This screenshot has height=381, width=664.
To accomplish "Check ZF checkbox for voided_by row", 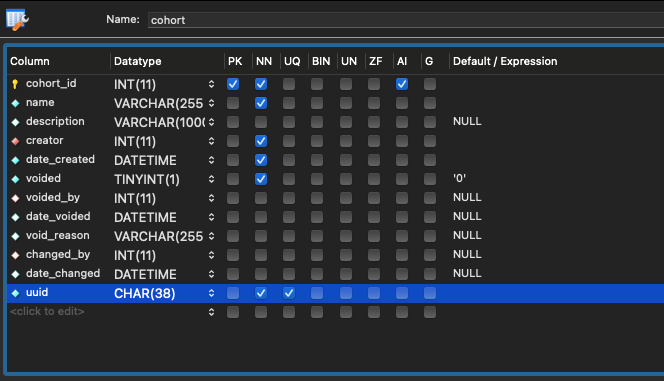I will point(374,198).
